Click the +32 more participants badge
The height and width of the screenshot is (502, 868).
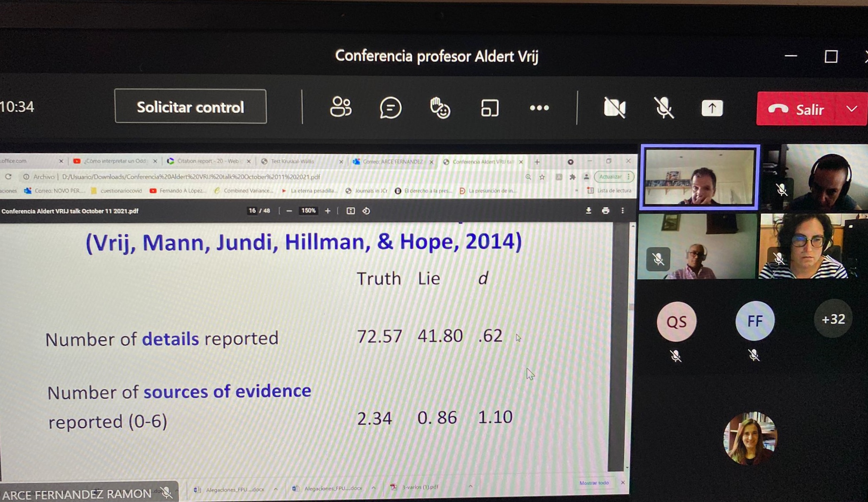[x=833, y=319]
